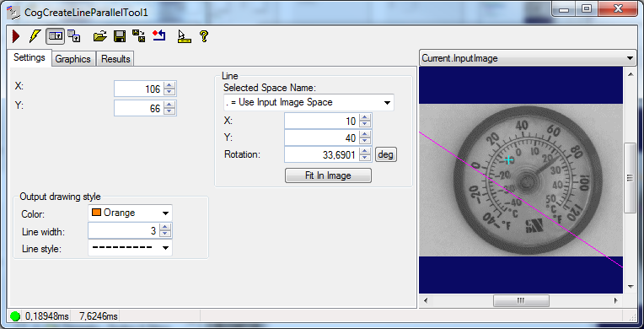Switch to the Graphics tab

pyautogui.click(x=73, y=59)
